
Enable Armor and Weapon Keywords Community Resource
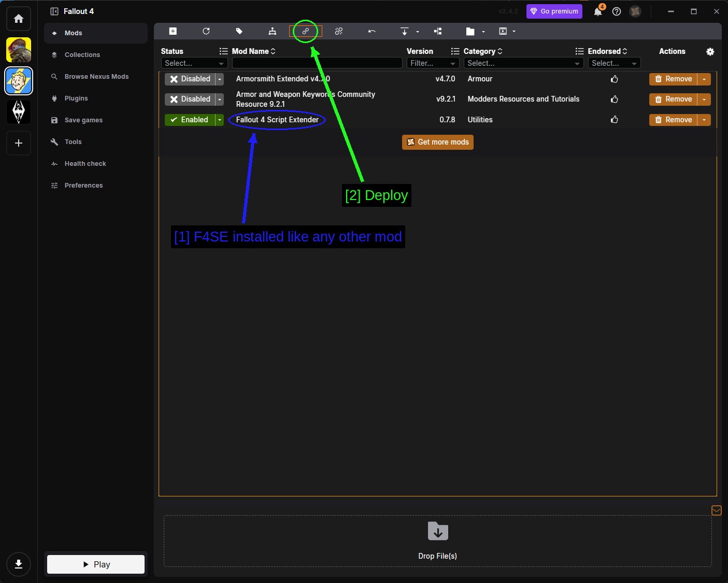(190, 99)
